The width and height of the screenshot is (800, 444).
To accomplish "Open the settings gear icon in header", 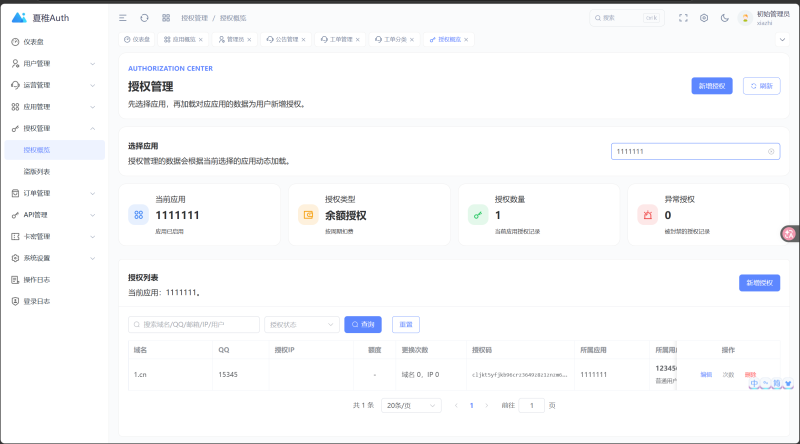I will coord(704,18).
